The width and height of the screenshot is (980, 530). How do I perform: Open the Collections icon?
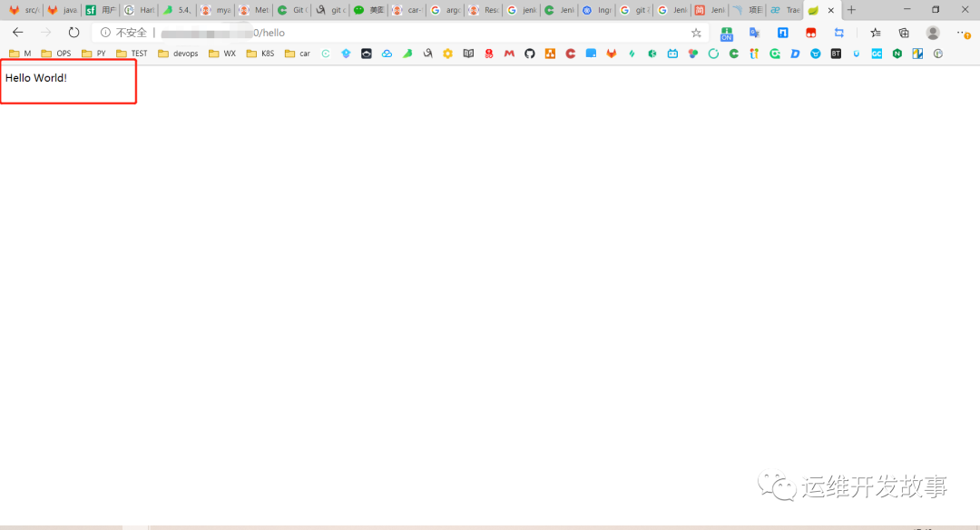click(904, 33)
